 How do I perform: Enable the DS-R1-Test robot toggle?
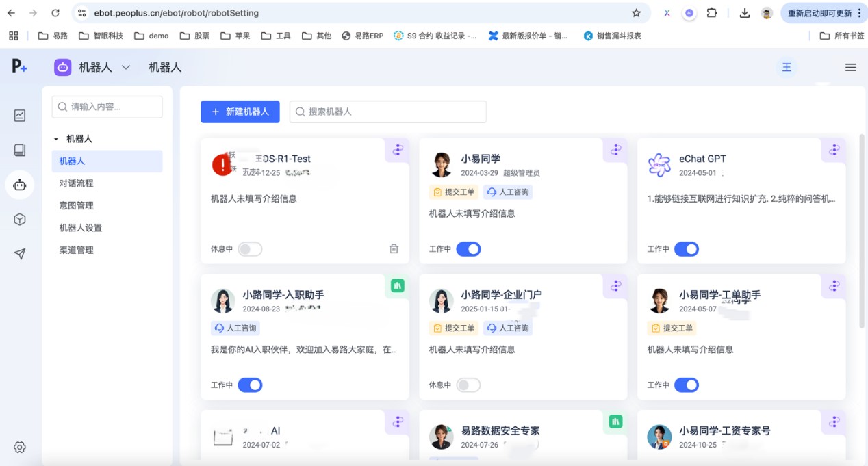tap(250, 249)
